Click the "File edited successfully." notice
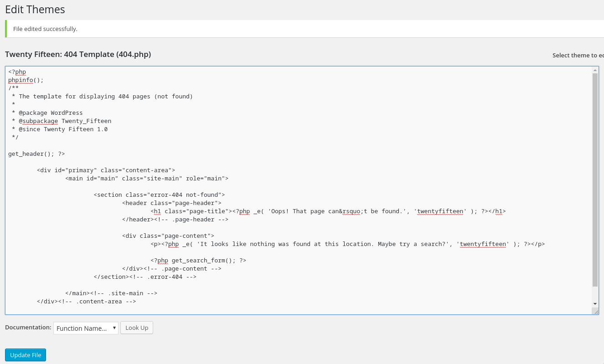The height and width of the screenshot is (364, 604). pyautogui.click(x=45, y=29)
